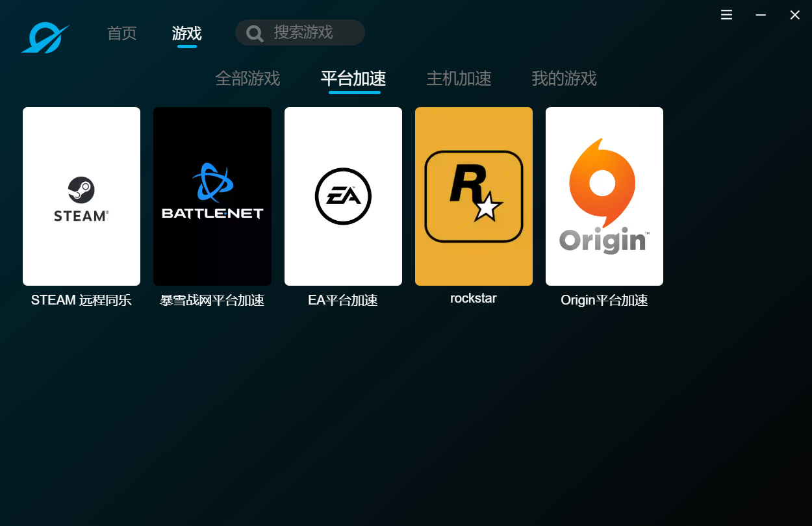Open the hamburger menu icon
This screenshot has height=526, width=812.
[727, 15]
